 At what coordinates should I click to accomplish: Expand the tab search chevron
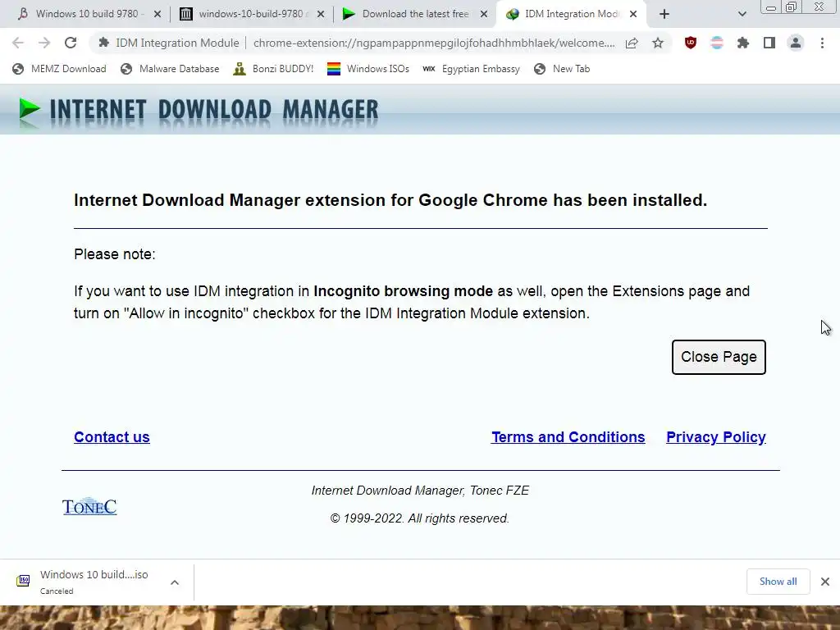coord(742,15)
